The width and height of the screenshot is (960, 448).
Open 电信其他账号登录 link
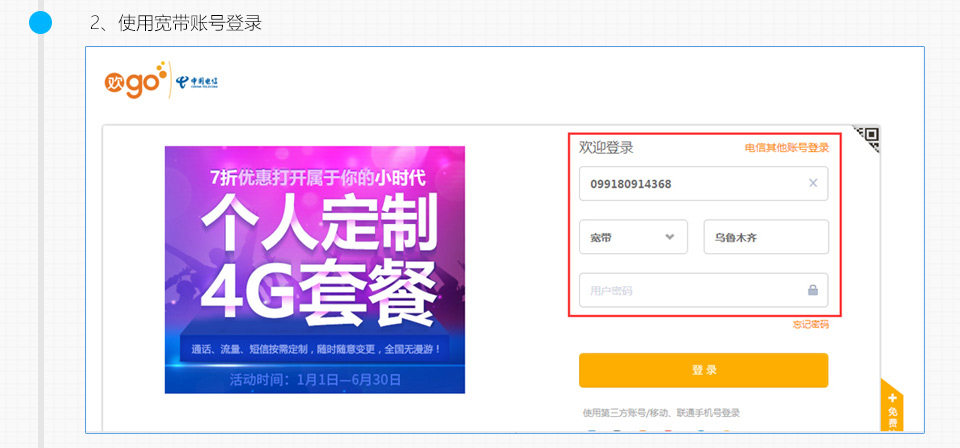pos(787,147)
